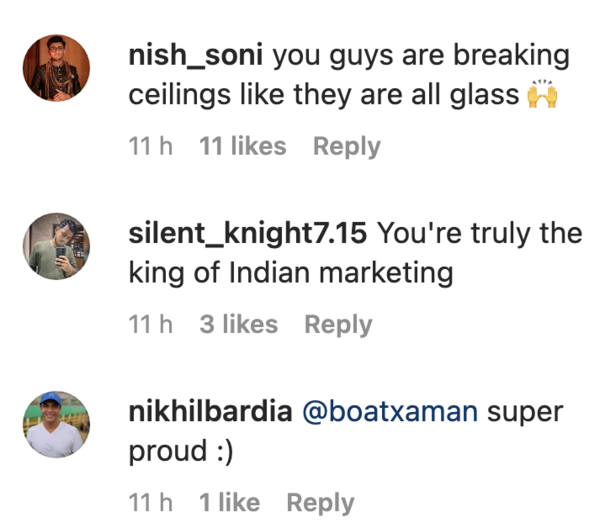Open silent_knight7.15's profile picture
616x523 pixels.
(56, 246)
